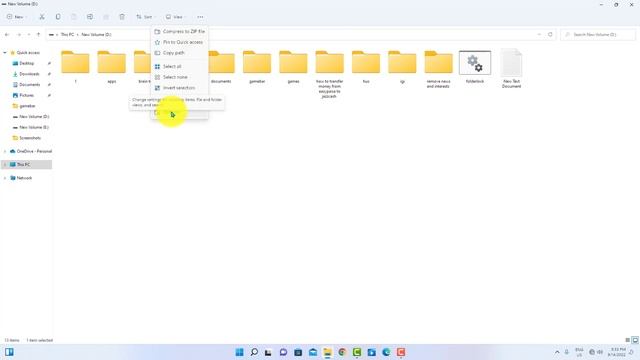Click the Cut scissors icon in toolbar

pyautogui.click(x=42, y=17)
